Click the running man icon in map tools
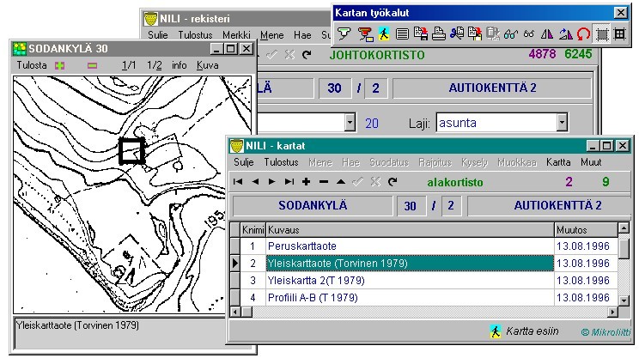 (384, 34)
